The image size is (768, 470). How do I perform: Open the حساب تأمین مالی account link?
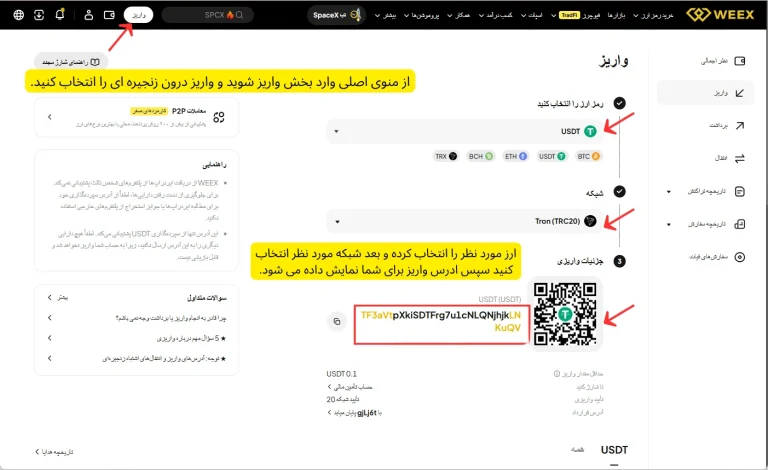pyautogui.click(x=350, y=387)
